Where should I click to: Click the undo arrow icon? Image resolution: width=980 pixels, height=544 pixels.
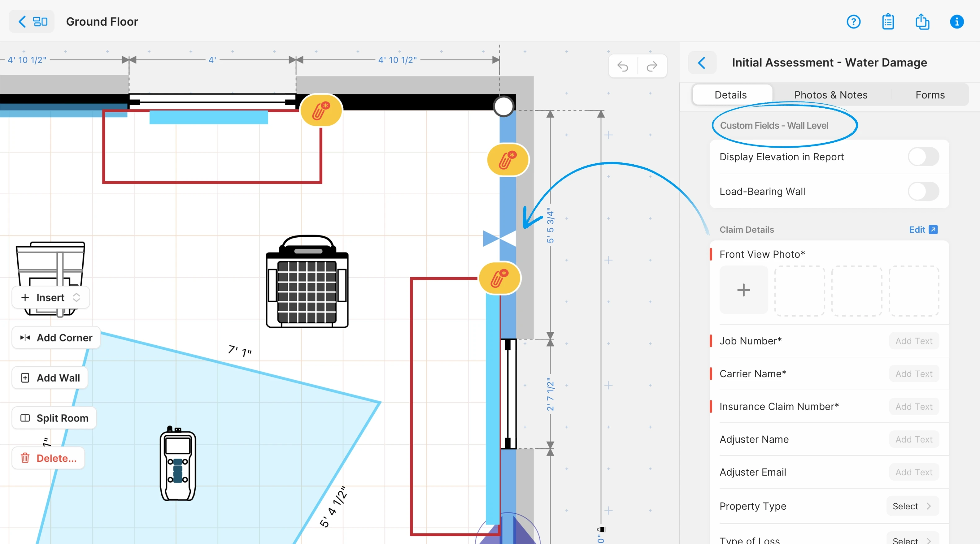pyautogui.click(x=623, y=67)
